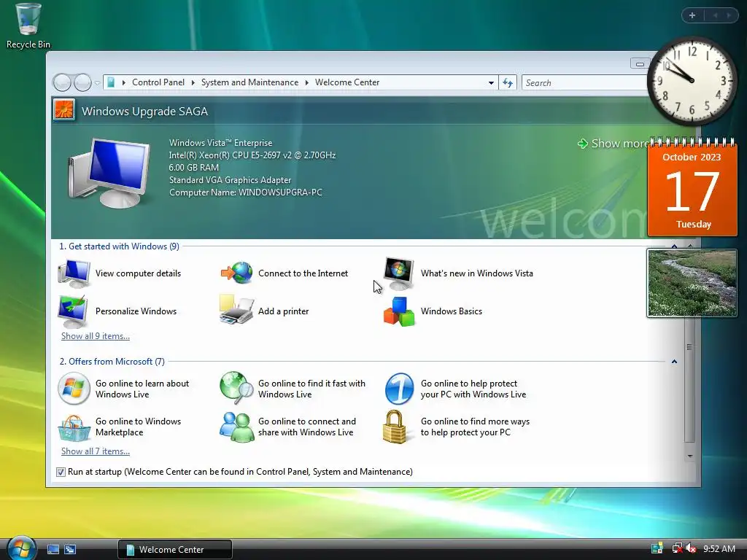Expand Control Panel breadcrumb arrow
Viewport: 747px width, 560px height.
(x=193, y=83)
